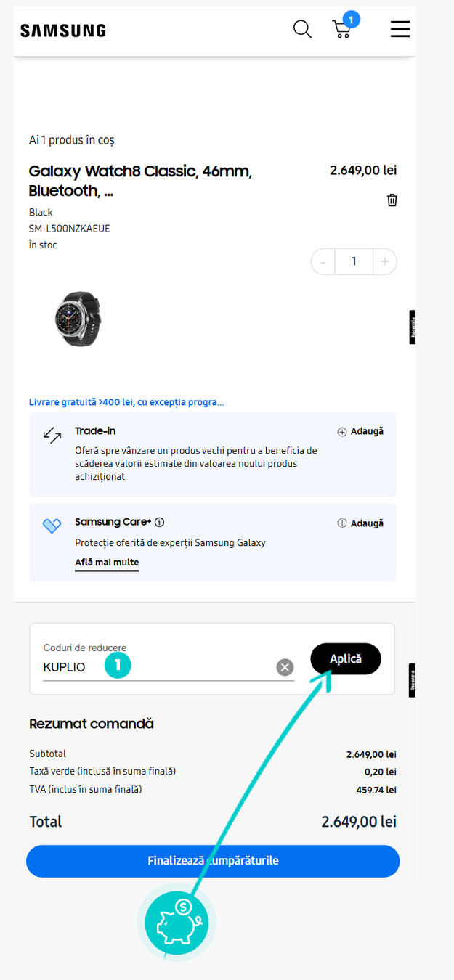Add Samsung Care+ via its Adaugă button
454x980 pixels.
tap(360, 523)
